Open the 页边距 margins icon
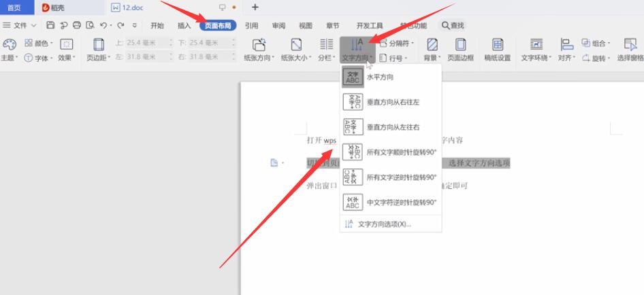 (x=99, y=44)
